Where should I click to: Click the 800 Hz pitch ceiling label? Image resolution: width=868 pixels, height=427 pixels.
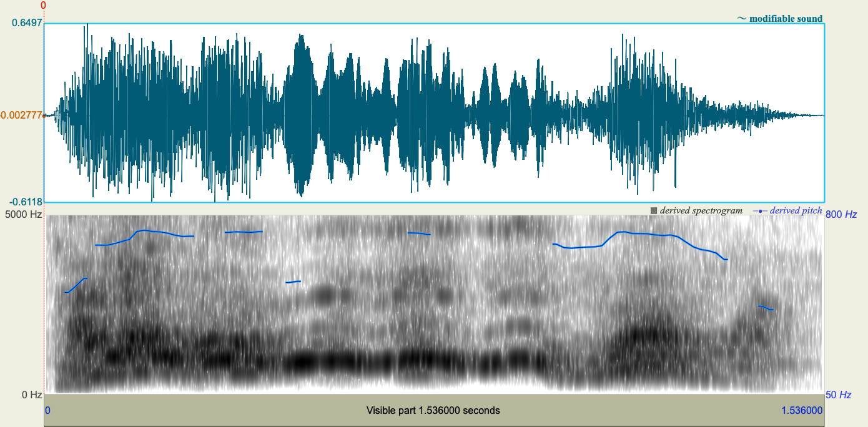coord(840,213)
